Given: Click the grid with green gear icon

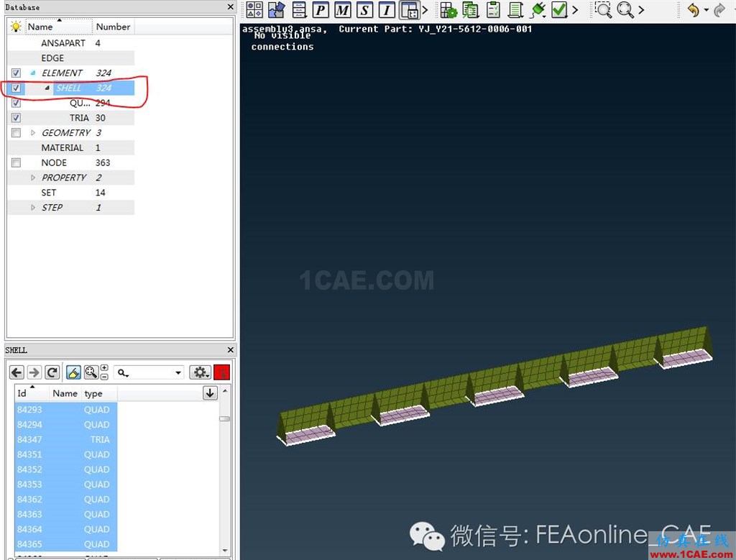Looking at the screenshot, I should [x=448, y=10].
